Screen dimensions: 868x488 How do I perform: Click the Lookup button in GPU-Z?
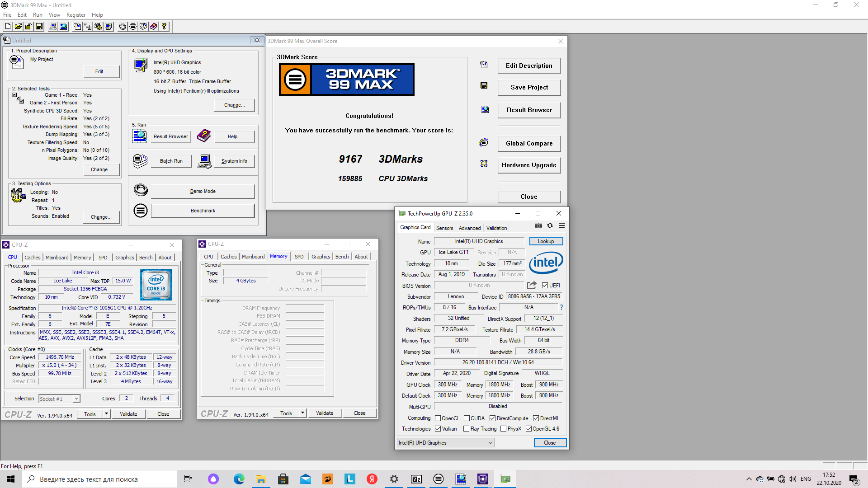pos(546,241)
